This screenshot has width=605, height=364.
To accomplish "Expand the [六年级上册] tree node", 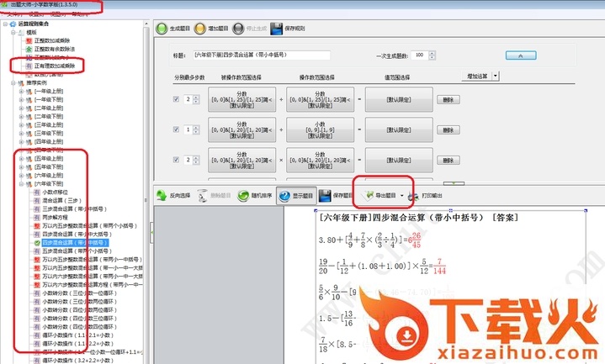I will (x=22, y=176).
